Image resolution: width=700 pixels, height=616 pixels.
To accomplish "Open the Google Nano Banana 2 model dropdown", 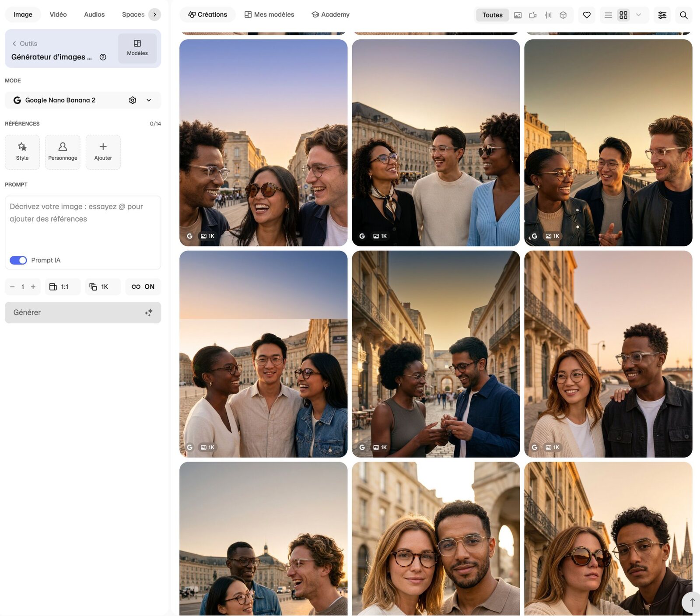I will point(83,100).
